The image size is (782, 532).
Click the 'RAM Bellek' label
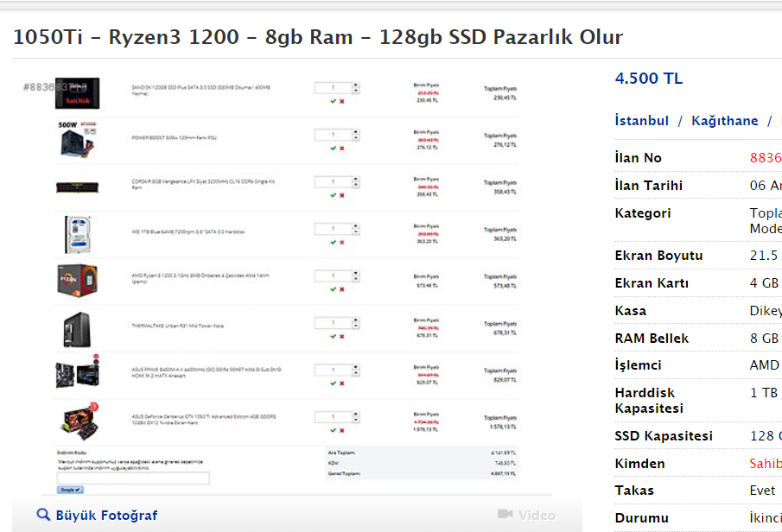pos(652,338)
